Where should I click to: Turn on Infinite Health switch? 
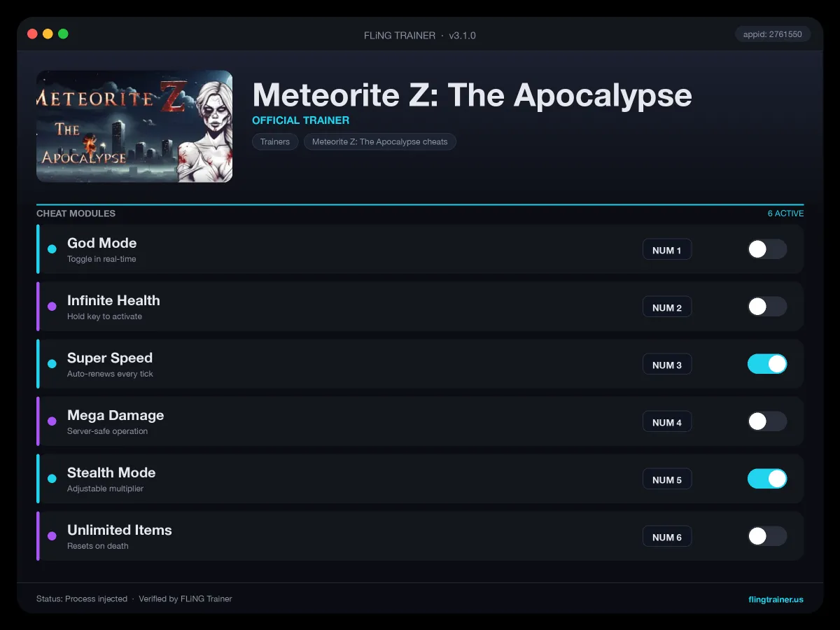coord(767,307)
